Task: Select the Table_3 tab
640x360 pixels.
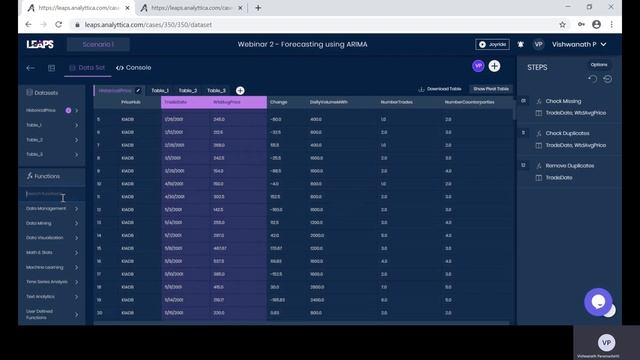Action: click(x=216, y=91)
